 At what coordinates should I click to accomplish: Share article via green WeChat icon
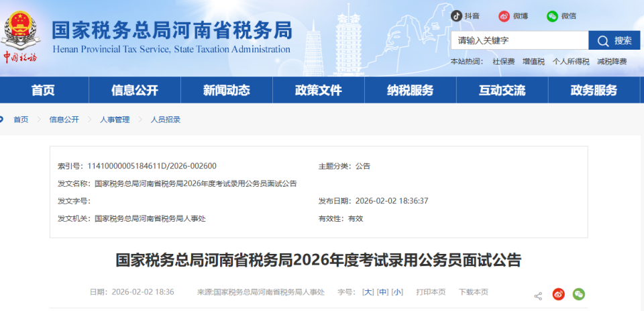click(x=579, y=294)
